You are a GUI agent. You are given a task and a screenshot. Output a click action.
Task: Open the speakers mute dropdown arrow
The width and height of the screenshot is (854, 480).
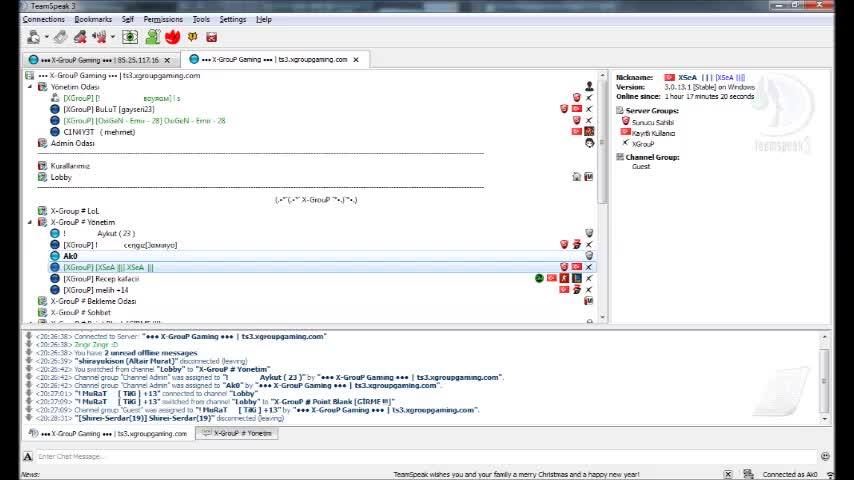click(x=113, y=37)
